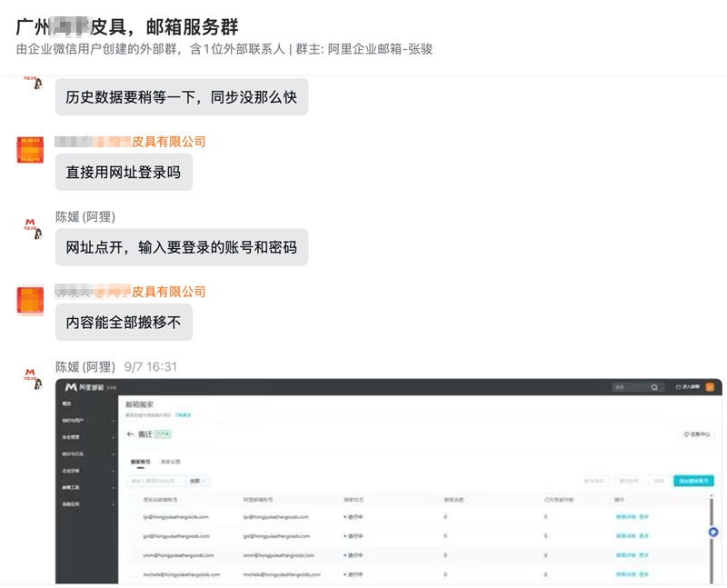Click teal 添加搬家账号 button

pyautogui.click(x=693, y=481)
